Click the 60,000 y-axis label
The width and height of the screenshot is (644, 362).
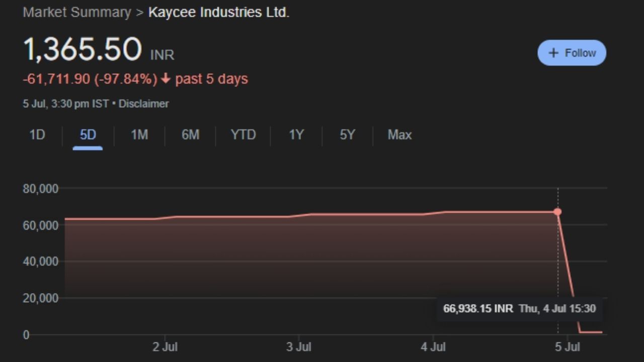click(x=41, y=225)
